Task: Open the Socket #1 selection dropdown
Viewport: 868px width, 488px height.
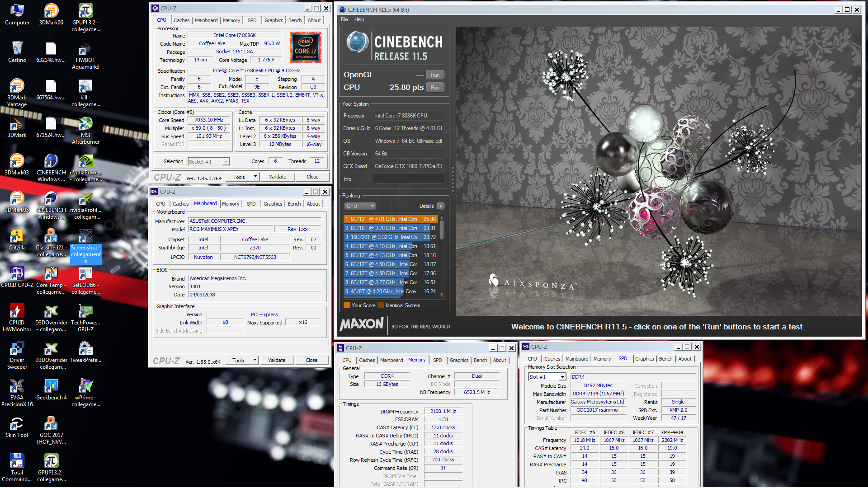Action: (208, 161)
